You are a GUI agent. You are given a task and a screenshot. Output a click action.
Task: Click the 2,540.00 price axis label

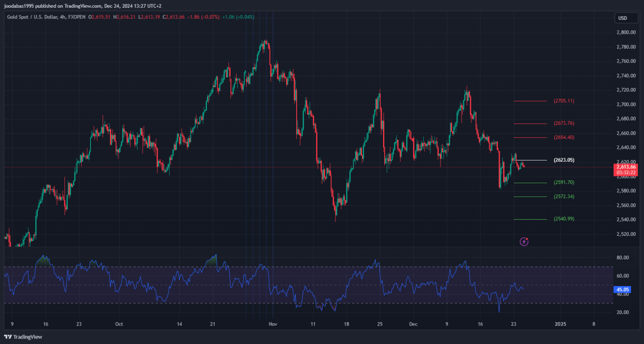point(626,220)
